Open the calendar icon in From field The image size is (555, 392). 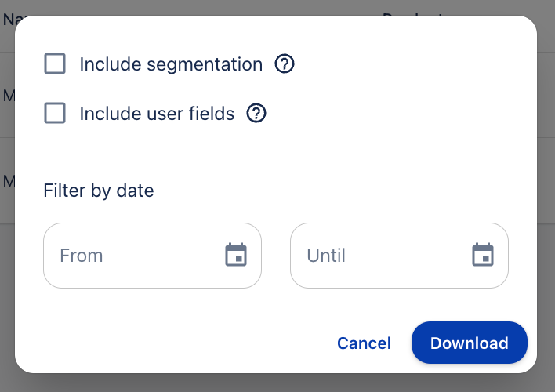pyautogui.click(x=236, y=256)
